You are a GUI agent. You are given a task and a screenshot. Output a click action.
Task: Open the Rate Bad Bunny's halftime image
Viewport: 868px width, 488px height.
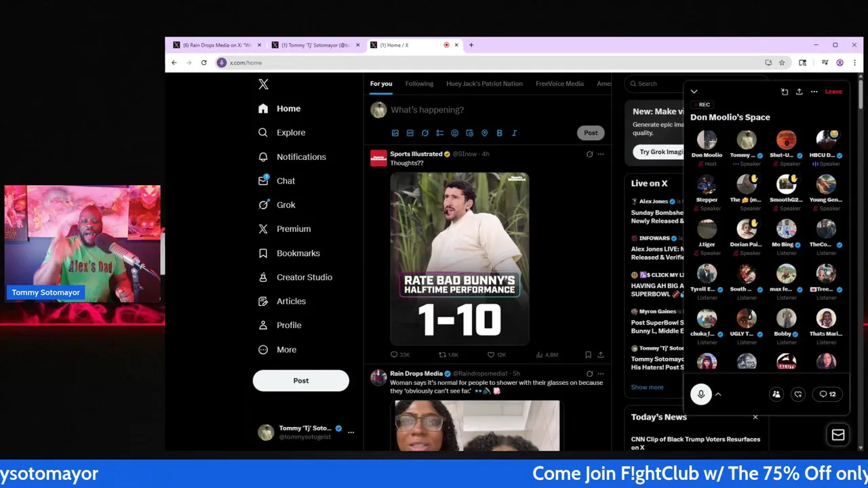[459, 258]
